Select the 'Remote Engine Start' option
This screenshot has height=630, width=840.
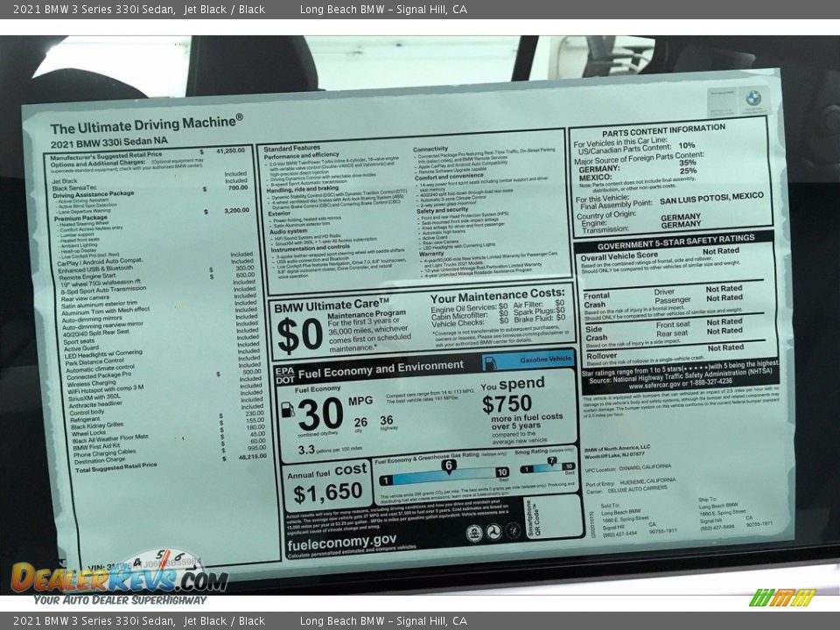(x=87, y=277)
